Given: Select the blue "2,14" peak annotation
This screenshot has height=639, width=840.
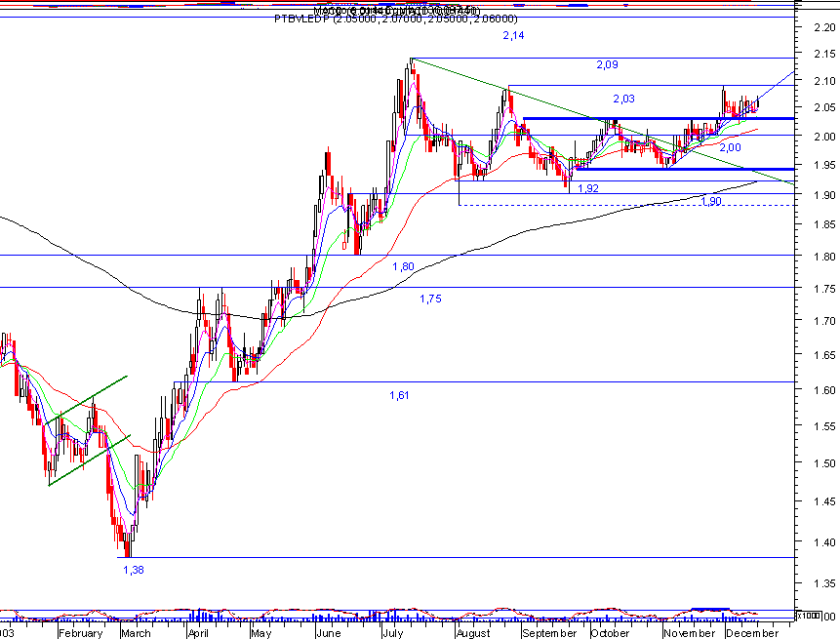Looking at the screenshot, I should tap(513, 35).
